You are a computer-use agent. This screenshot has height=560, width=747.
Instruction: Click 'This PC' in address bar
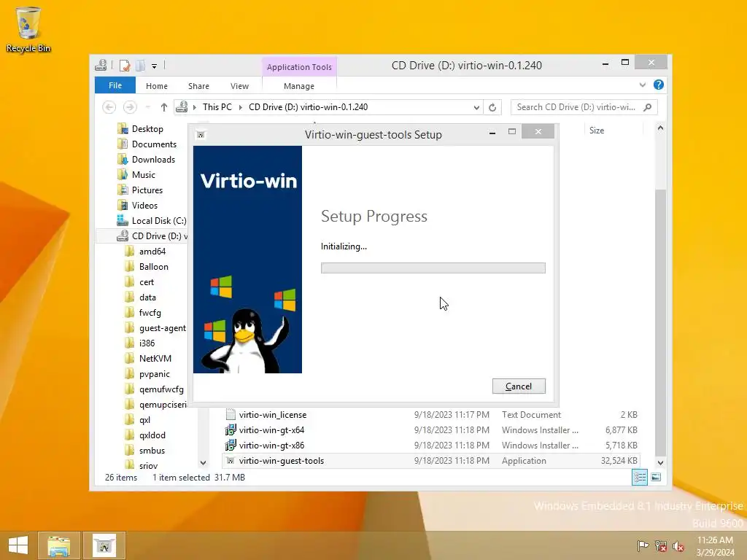[x=217, y=107]
